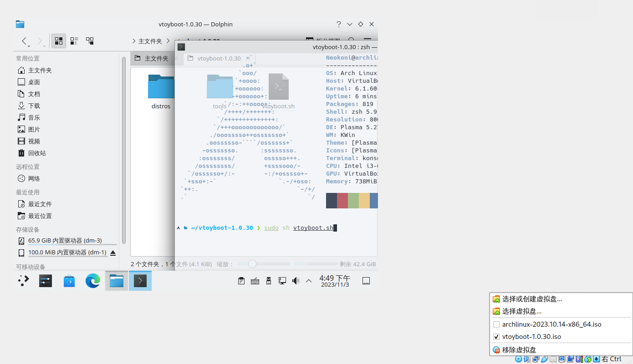The height and width of the screenshot is (364, 633).
Task: Click the VirtualBox USB status icon
Action: pos(545,359)
